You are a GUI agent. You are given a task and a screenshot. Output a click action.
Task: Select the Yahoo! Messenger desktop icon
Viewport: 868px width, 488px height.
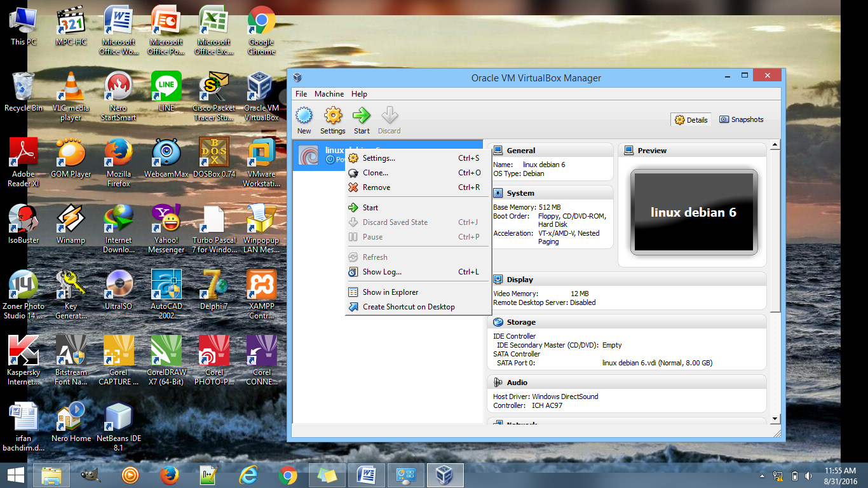click(x=166, y=229)
